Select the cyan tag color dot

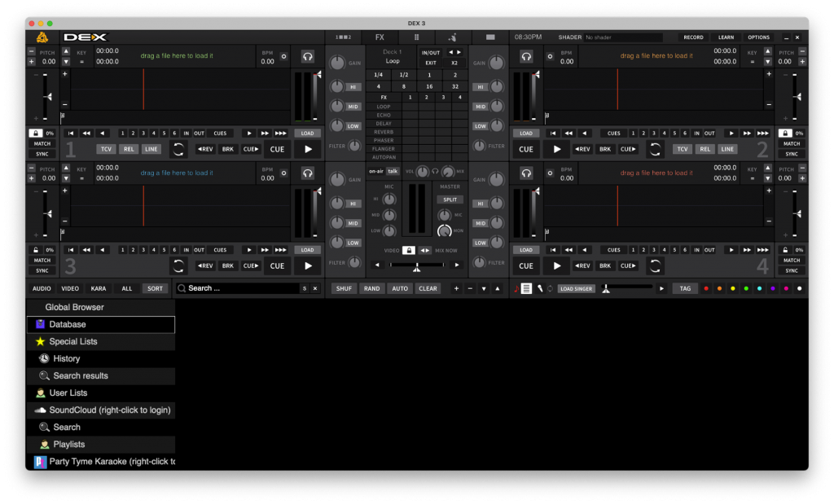[x=759, y=289]
